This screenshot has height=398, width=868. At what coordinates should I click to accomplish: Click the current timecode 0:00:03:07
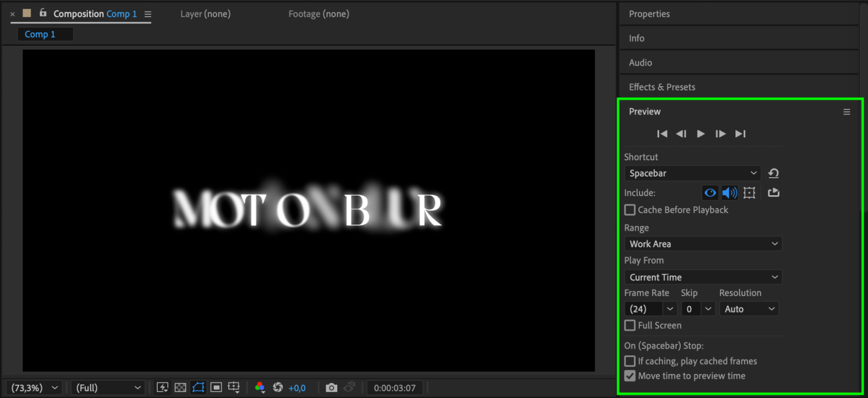point(395,388)
